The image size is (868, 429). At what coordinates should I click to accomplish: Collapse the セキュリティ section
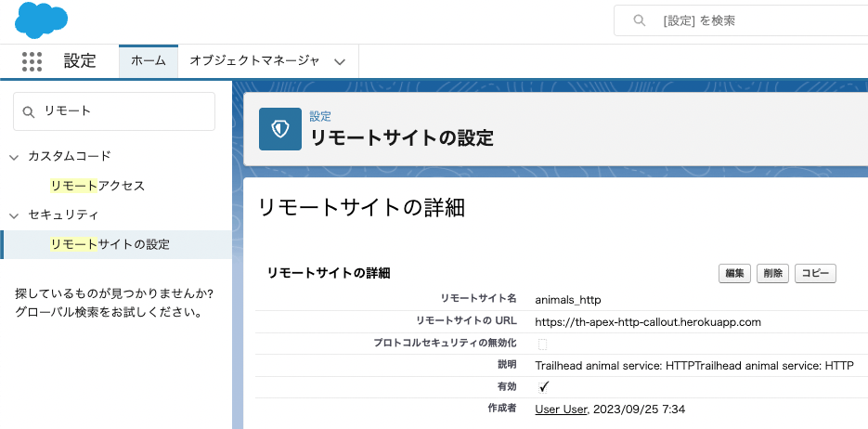[14, 215]
